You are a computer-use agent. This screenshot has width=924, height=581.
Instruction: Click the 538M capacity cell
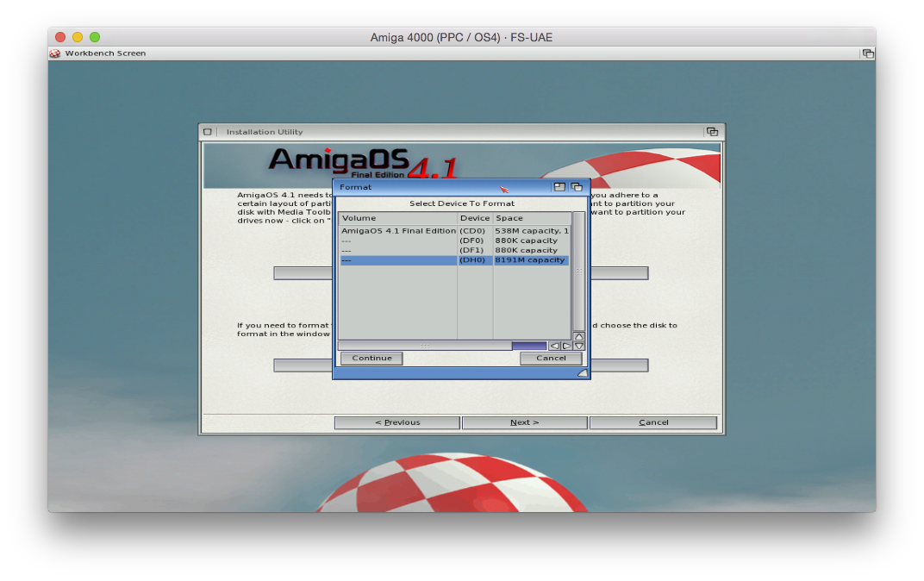[532, 231]
